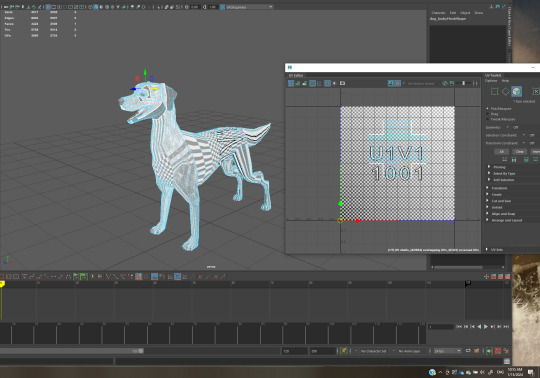This screenshot has width=540, height=378.
Task: Click the last orange icon above timeline right end
Action: coord(507,276)
